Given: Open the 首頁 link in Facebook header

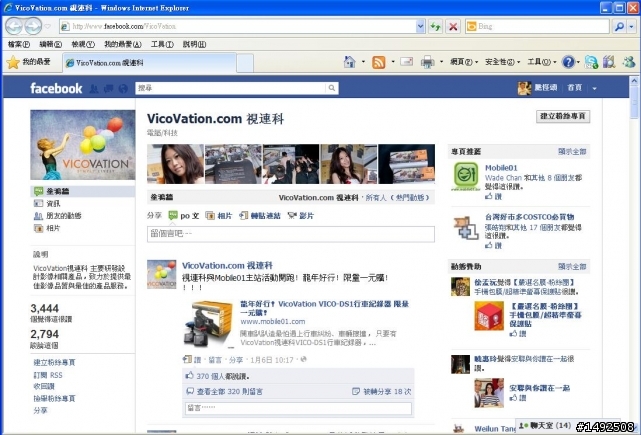Looking at the screenshot, I should [574, 88].
